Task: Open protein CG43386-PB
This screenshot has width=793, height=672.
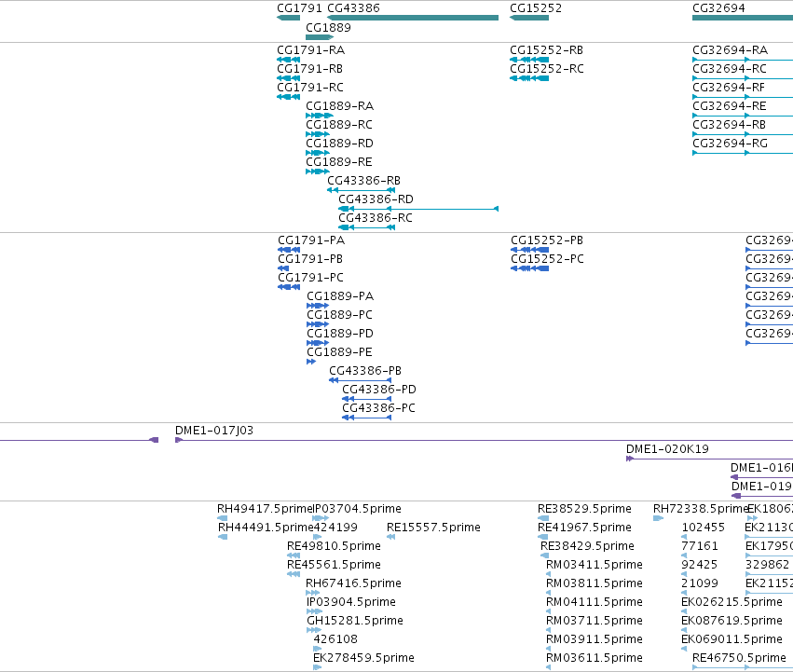Action: coord(365,371)
